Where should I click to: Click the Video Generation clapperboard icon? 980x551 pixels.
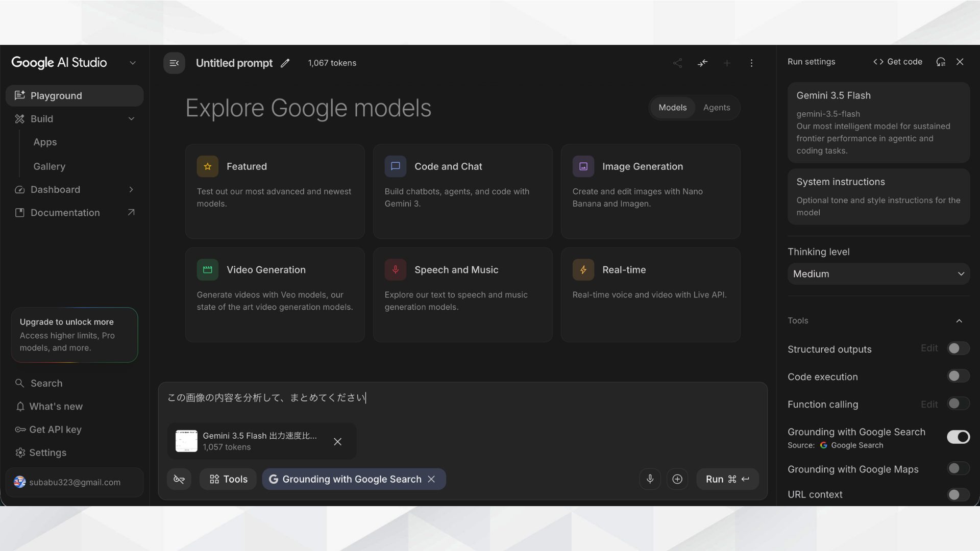(207, 270)
